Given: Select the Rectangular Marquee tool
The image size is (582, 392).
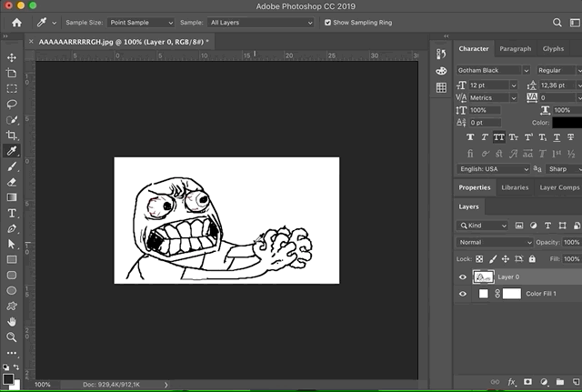Looking at the screenshot, I should click(x=12, y=89).
